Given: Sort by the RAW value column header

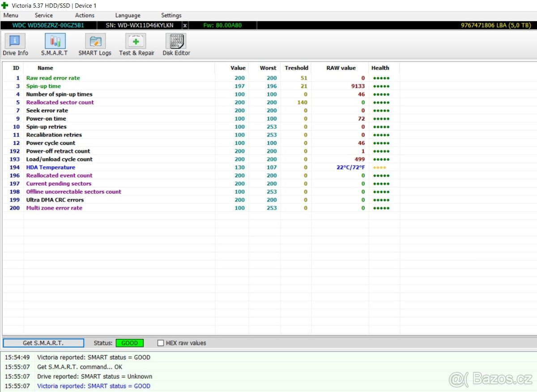Looking at the screenshot, I should pos(341,68).
